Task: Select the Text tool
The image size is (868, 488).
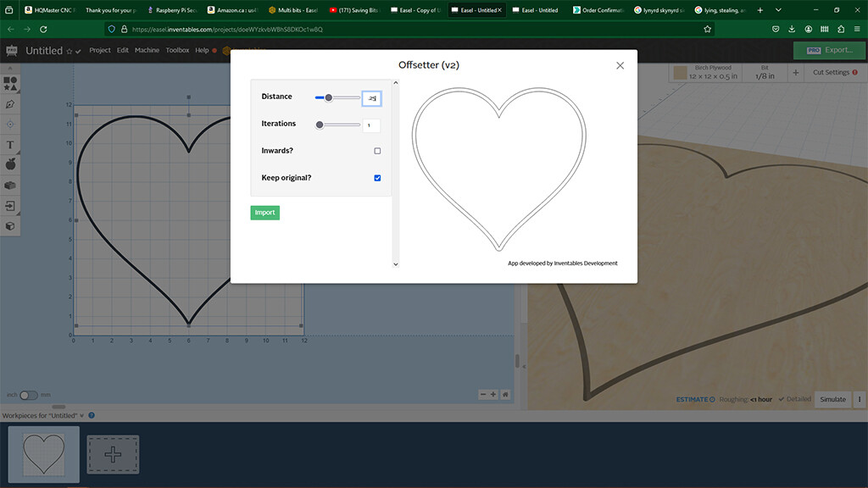Action: pos(10,145)
